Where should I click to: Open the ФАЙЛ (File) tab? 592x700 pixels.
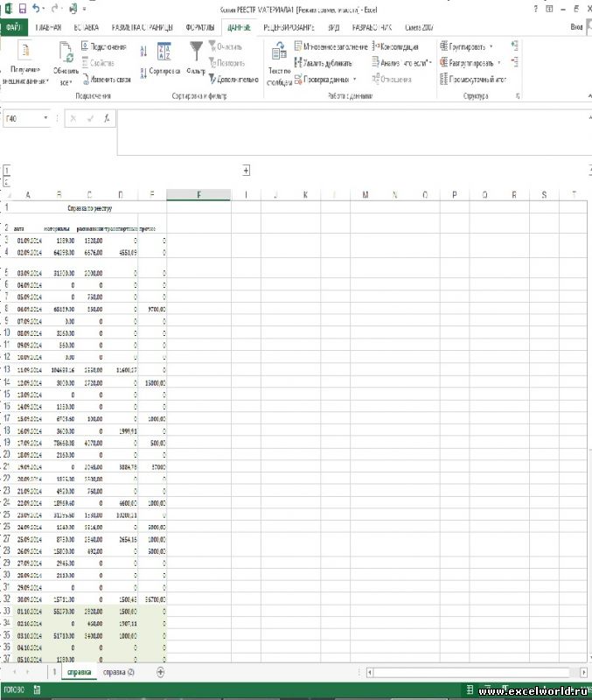[x=12, y=27]
